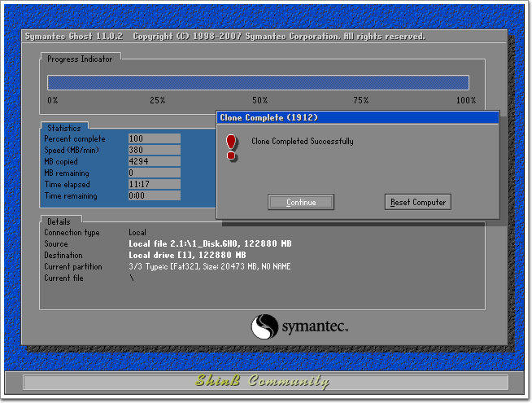
Task: Click the Current file label
Action: click(x=63, y=278)
